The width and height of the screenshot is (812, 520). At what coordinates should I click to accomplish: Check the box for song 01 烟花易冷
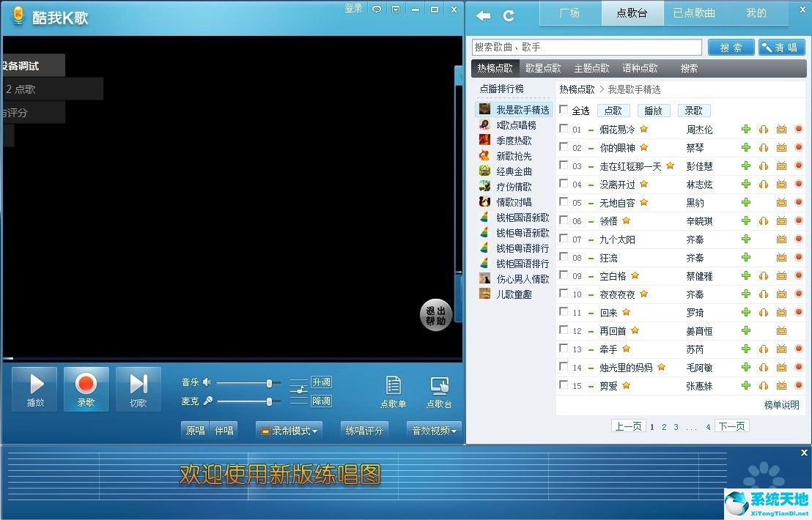[x=564, y=128]
